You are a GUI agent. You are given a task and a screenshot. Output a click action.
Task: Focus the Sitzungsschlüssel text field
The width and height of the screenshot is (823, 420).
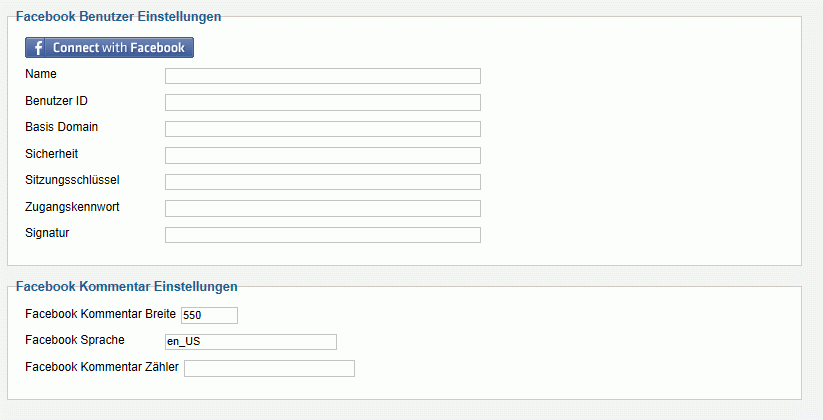pyautogui.click(x=322, y=182)
